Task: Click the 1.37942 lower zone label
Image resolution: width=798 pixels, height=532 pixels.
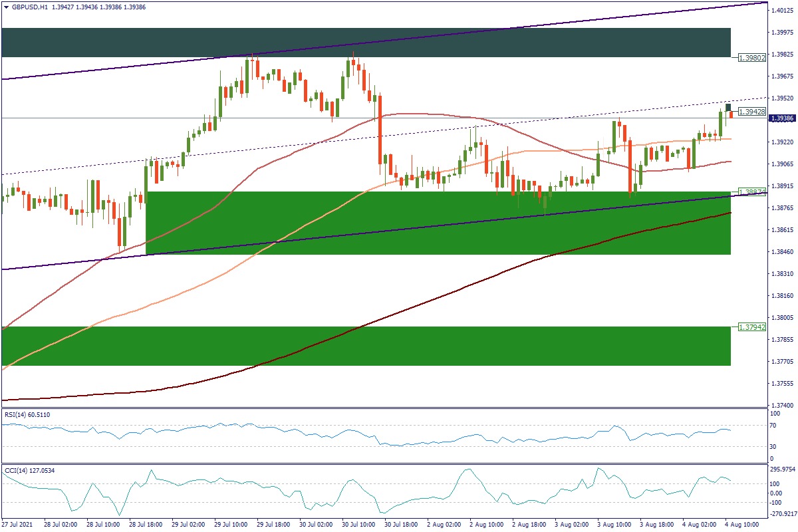Action: 752,327
